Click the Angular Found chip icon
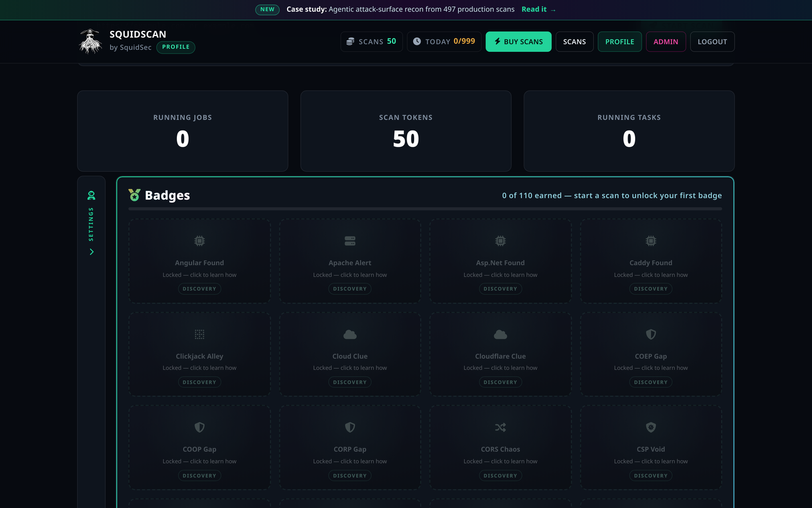Screen dimensions: 812x508 (x=200, y=241)
